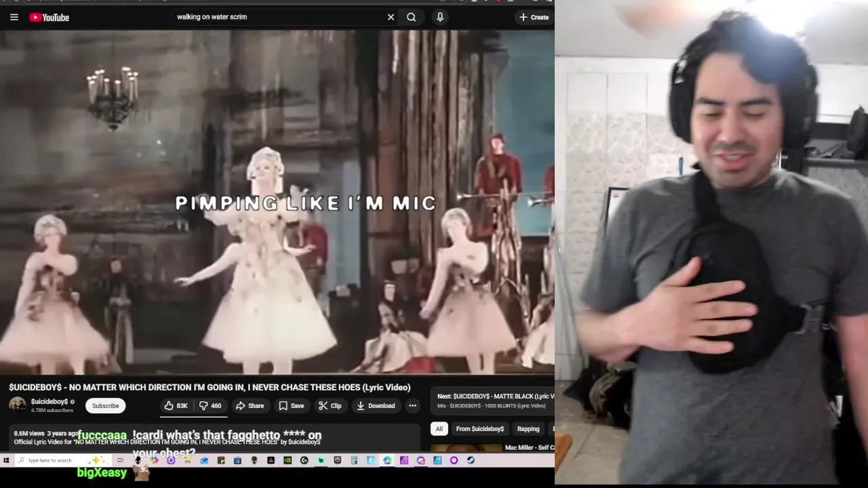
Task: Open Task View from the taskbar
Action: point(120,460)
